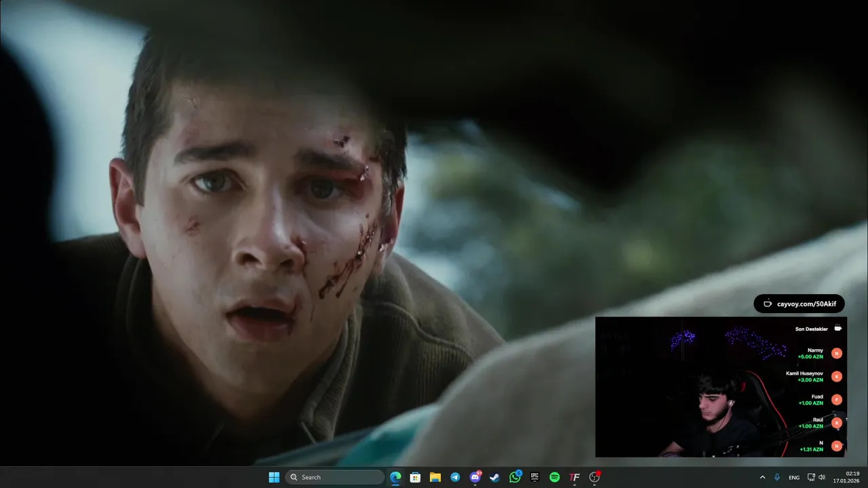Click Kamil Huseynov's K avatar

pyautogui.click(x=837, y=376)
